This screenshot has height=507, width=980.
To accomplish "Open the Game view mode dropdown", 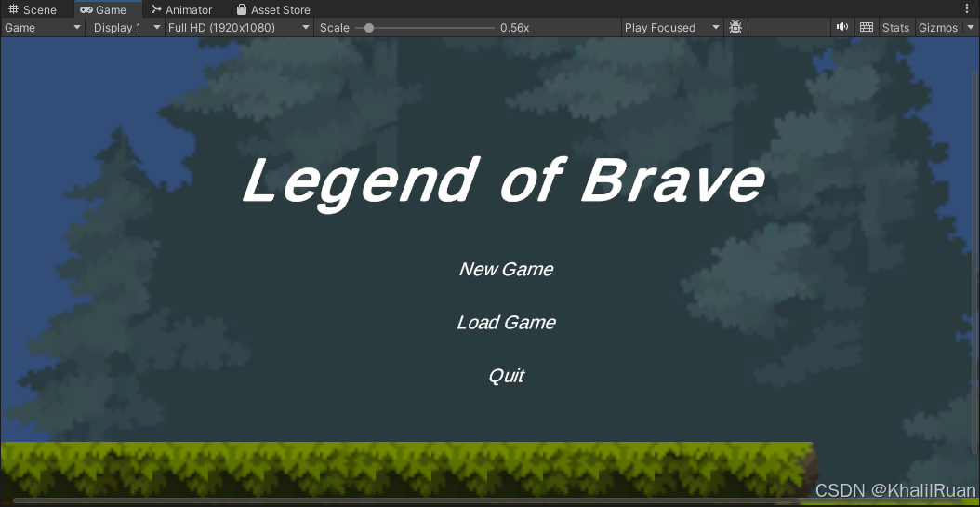I will pyautogui.click(x=43, y=28).
